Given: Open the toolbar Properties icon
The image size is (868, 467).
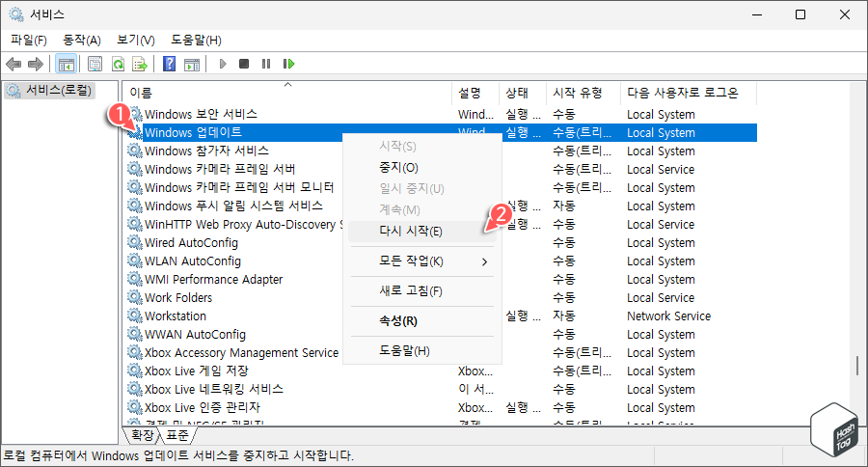Looking at the screenshot, I should [x=95, y=65].
